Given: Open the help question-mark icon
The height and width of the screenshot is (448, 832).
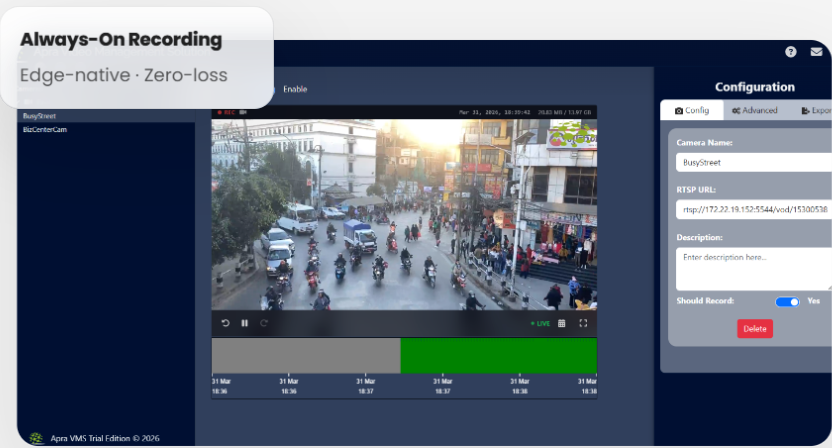Looking at the screenshot, I should point(791,51).
